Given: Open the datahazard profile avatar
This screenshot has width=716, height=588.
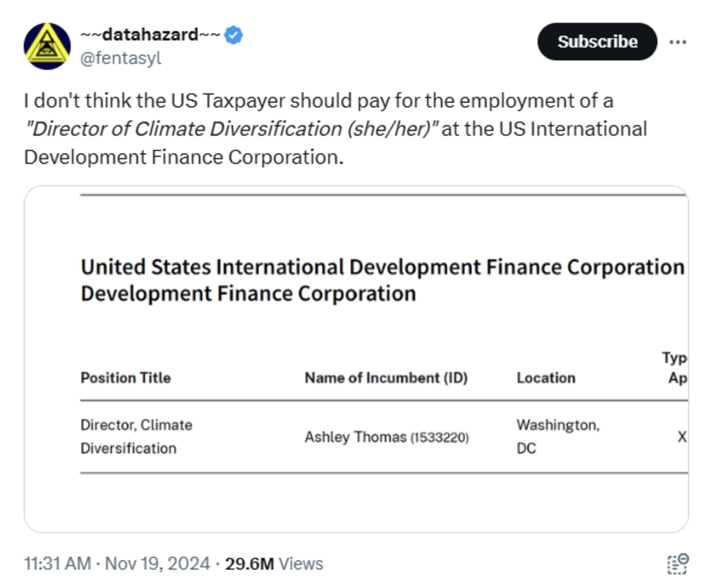Looking at the screenshot, I should click(47, 46).
